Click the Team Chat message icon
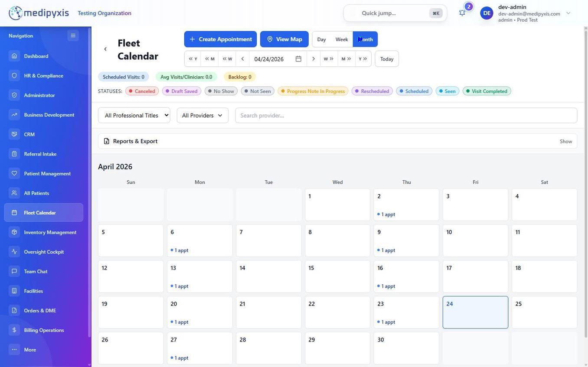The height and width of the screenshot is (367, 588). [14, 271]
